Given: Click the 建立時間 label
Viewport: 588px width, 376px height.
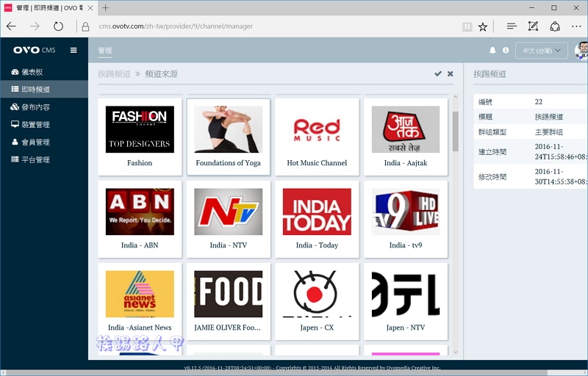Looking at the screenshot, I should pos(492,152).
